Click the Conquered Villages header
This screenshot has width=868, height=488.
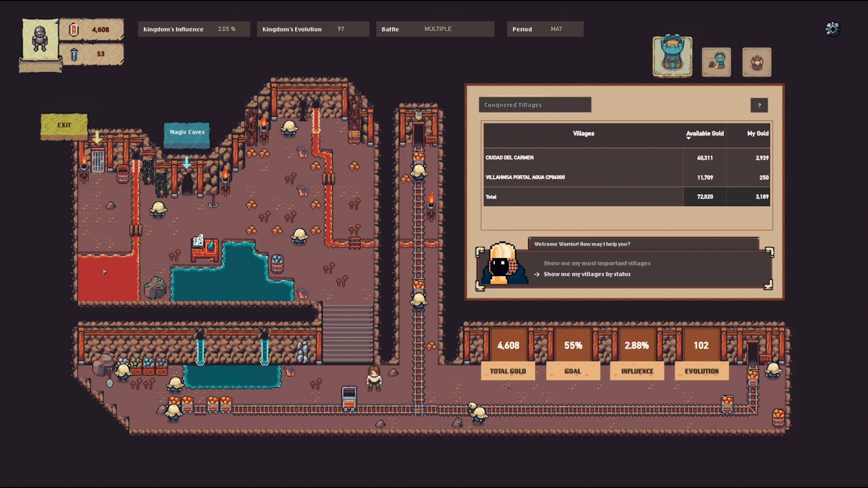[x=512, y=105]
